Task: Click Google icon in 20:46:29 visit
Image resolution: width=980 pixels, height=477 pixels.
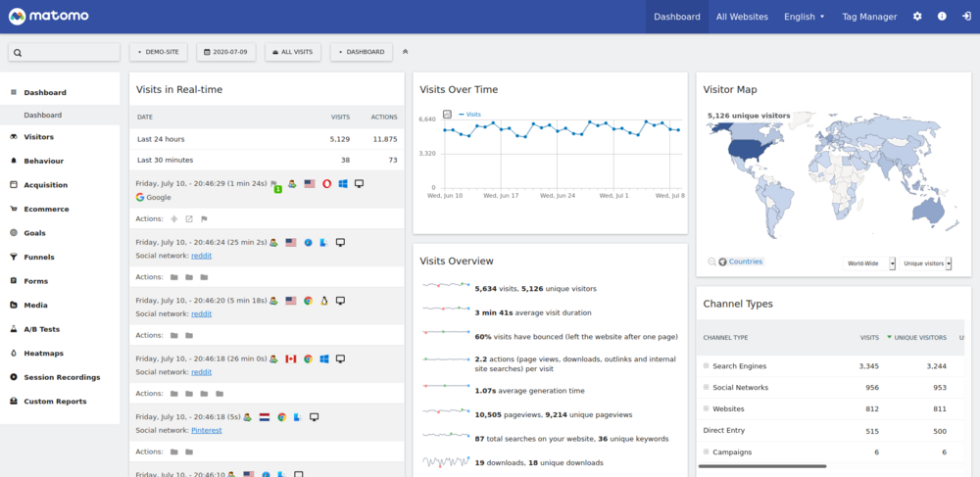Action: 140,197
